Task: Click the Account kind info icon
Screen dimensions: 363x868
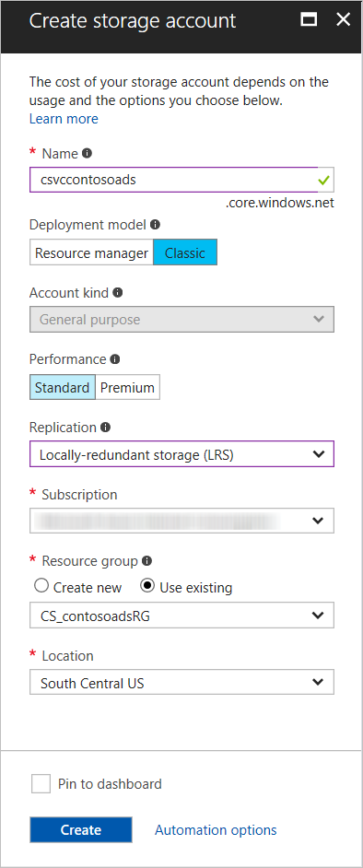Action: click(x=117, y=292)
